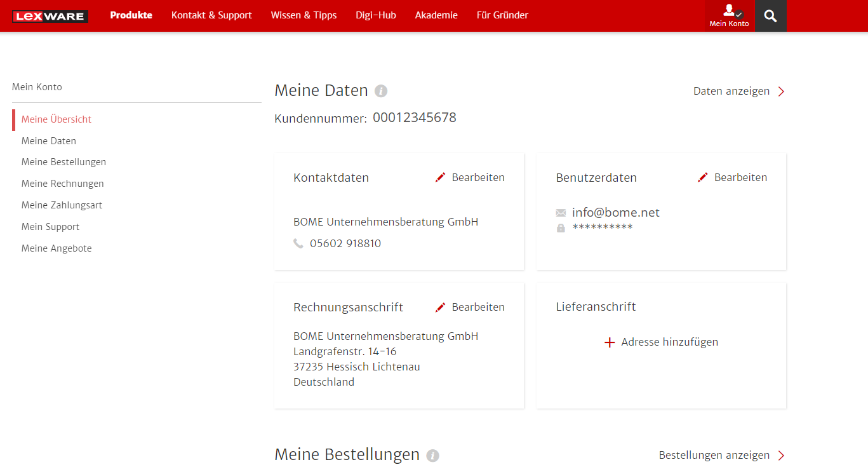Open the Produkte menu
868x467 pixels.
click(131, 15)
